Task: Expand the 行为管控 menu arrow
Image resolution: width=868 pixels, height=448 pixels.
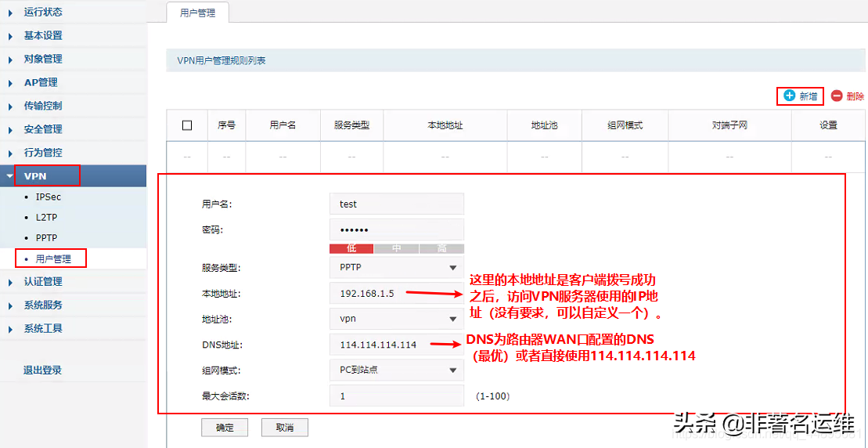Action: pyautogui.click(x=10, y=153)
